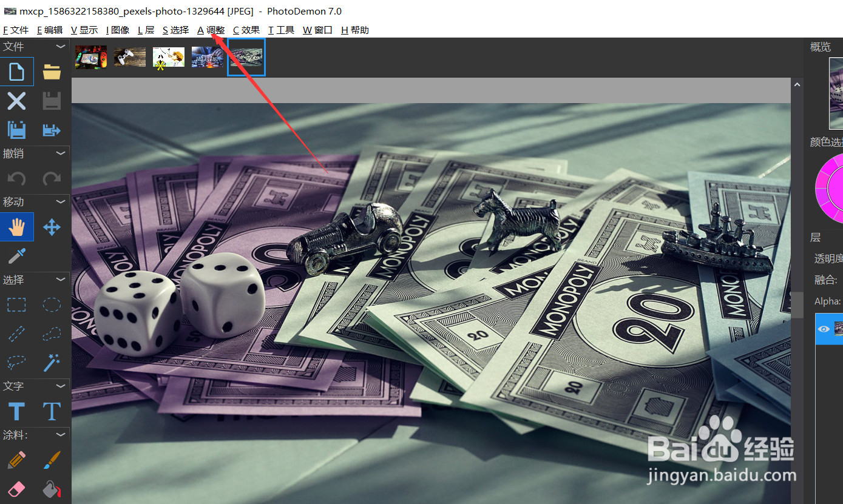Screen dimensions: 843x504
Task: Click the overview preview thumbnail in 概览 panel
Action: pos(836,93)
